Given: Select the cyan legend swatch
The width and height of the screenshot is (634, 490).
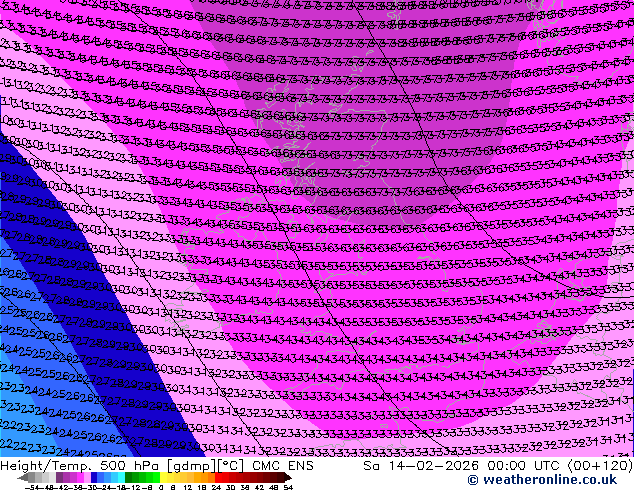Looking at the screenshot, I should coord(121,477).
